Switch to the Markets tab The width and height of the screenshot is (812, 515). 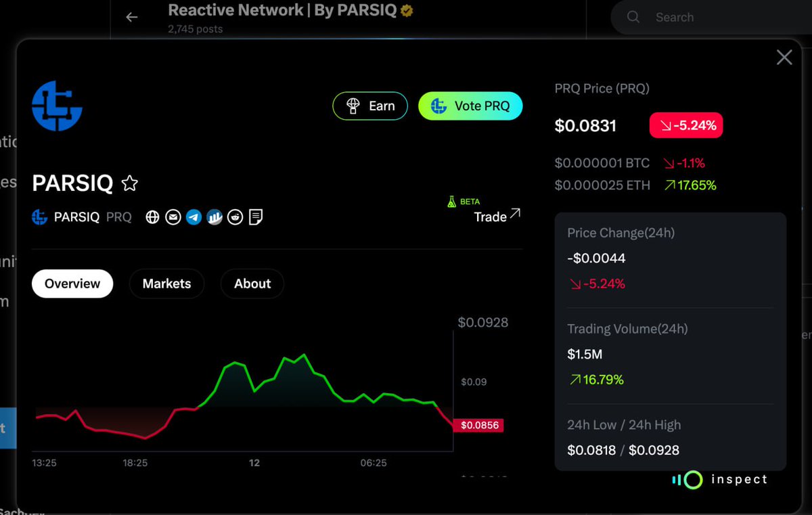[166, 284]
